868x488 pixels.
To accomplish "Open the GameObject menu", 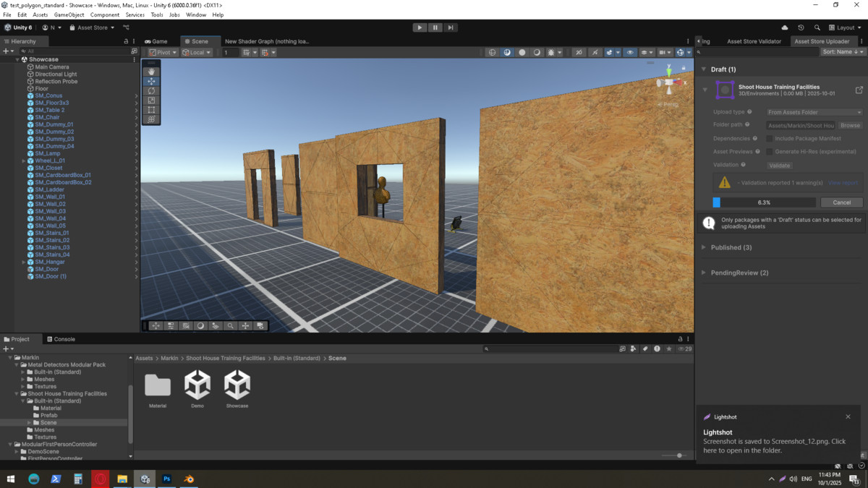I will pos(69,14).
